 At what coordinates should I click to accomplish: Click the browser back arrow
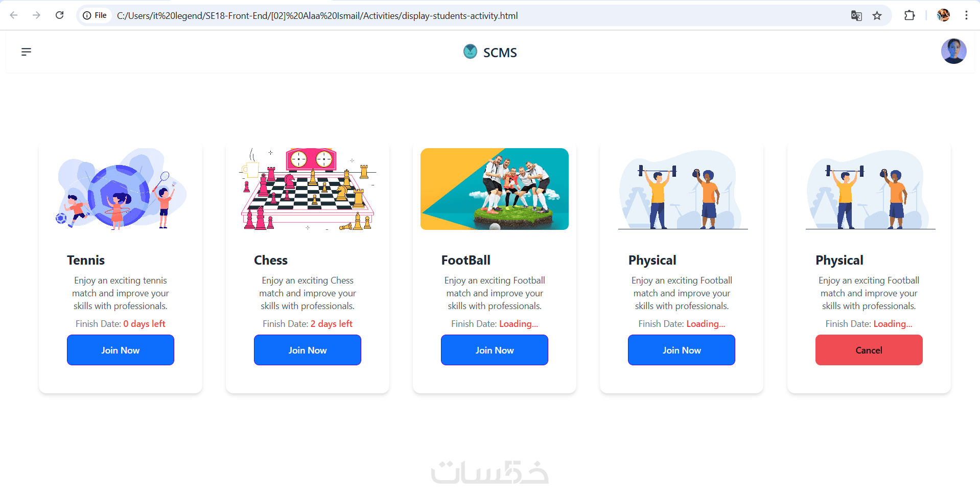(x=14, y=15)
